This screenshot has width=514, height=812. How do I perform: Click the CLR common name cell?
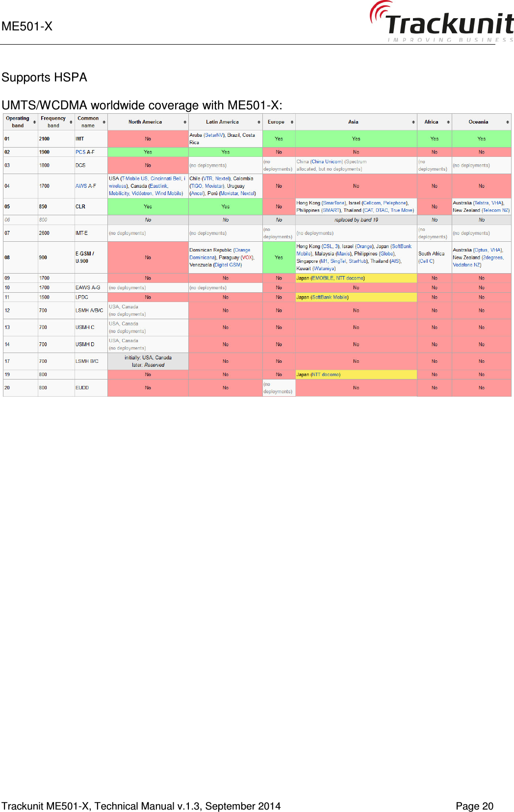click(x=91, y=206)
